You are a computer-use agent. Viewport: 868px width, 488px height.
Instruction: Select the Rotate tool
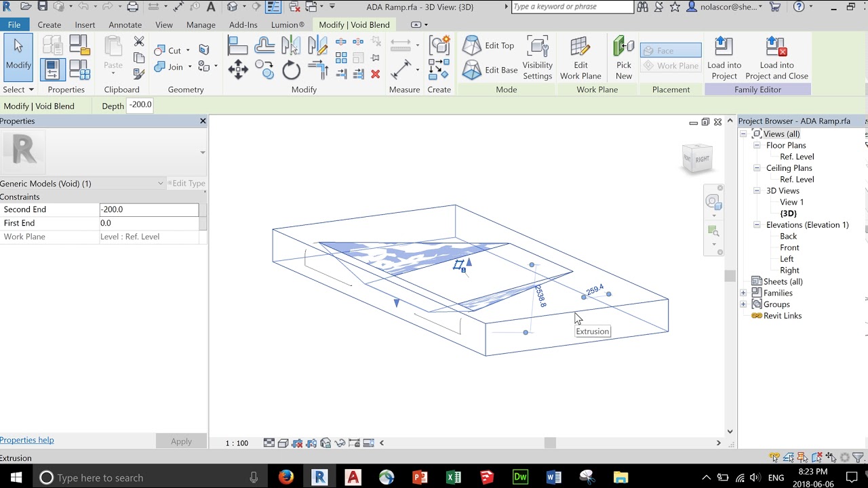(x=291, y=69)
